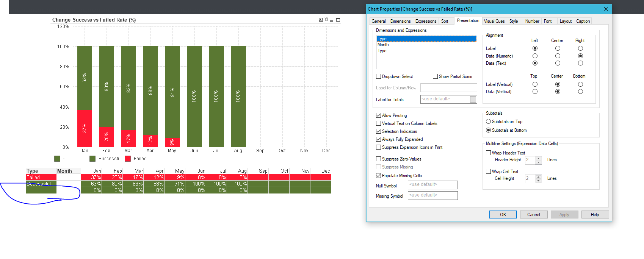Uncheck the Allow Pivoting checkbox
Viewport: 644px width, 259px height.
(x=378, y=115)
